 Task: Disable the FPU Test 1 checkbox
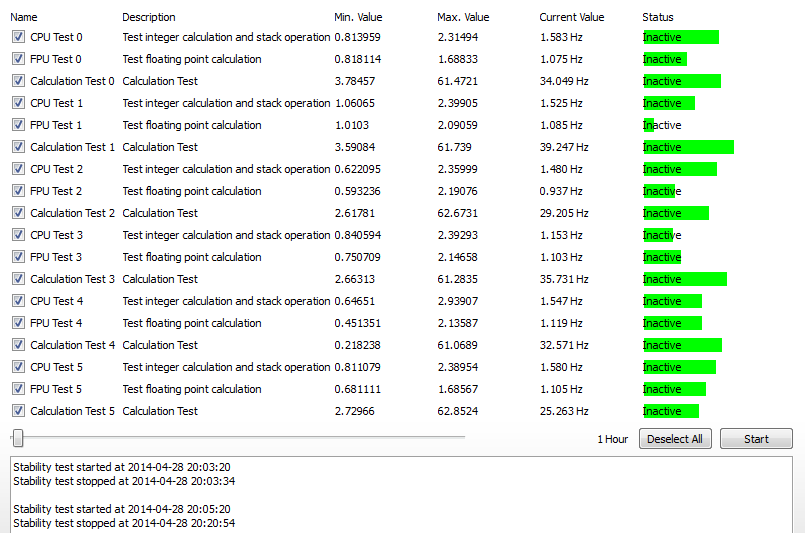(18, 125)
